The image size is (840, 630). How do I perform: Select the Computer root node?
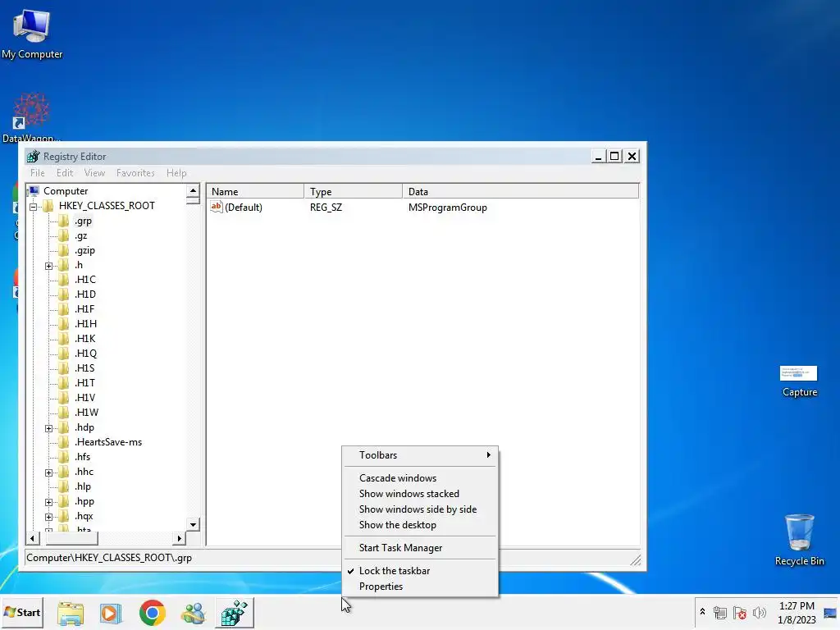[66, 190]
